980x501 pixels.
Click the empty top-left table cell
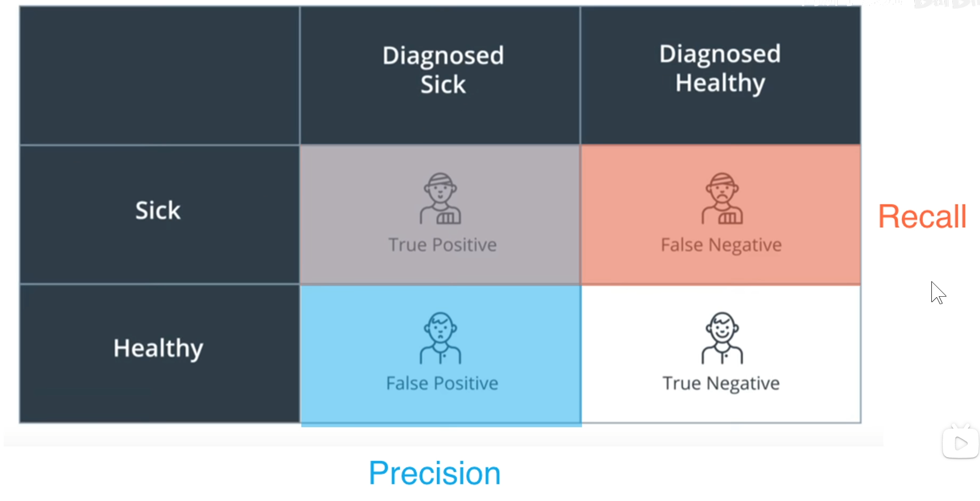[x=159, y=75]
